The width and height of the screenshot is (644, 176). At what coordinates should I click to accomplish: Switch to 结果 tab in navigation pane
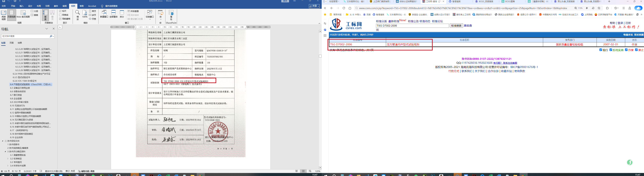click(x=20, y=43)
